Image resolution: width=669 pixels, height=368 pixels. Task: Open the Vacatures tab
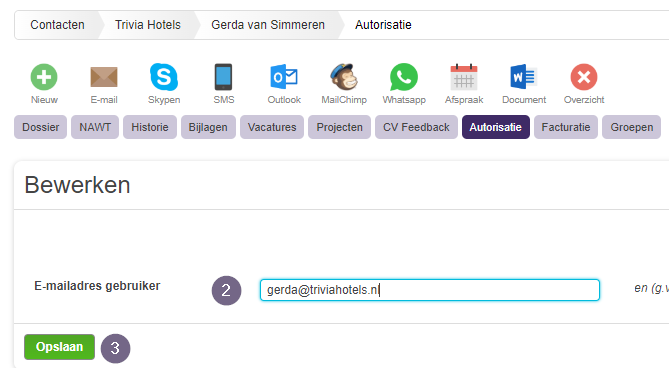[x=272, y=127]
